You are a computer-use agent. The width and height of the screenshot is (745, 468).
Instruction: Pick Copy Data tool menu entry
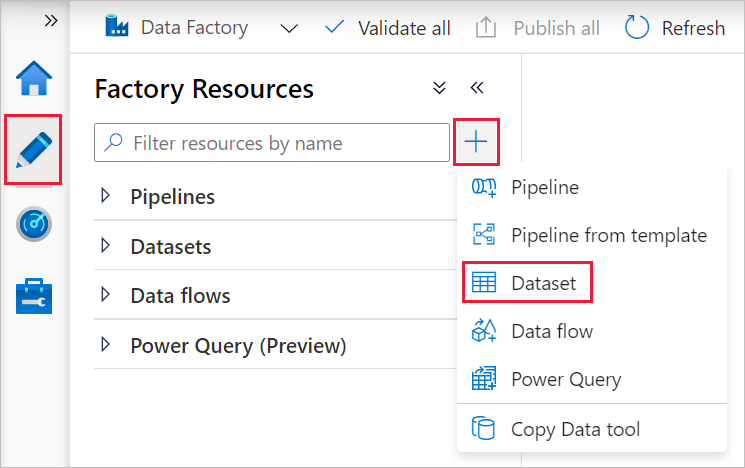(575, 430)
